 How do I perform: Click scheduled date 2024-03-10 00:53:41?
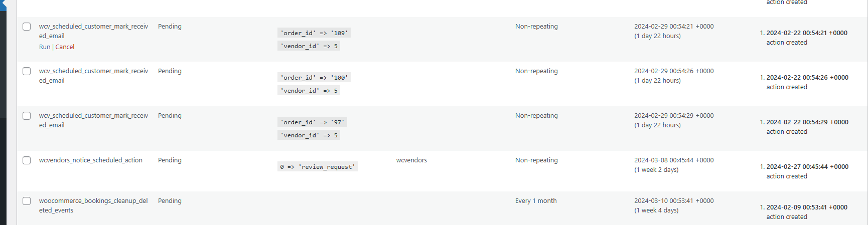pyautogui.click(x=674, y=201)
